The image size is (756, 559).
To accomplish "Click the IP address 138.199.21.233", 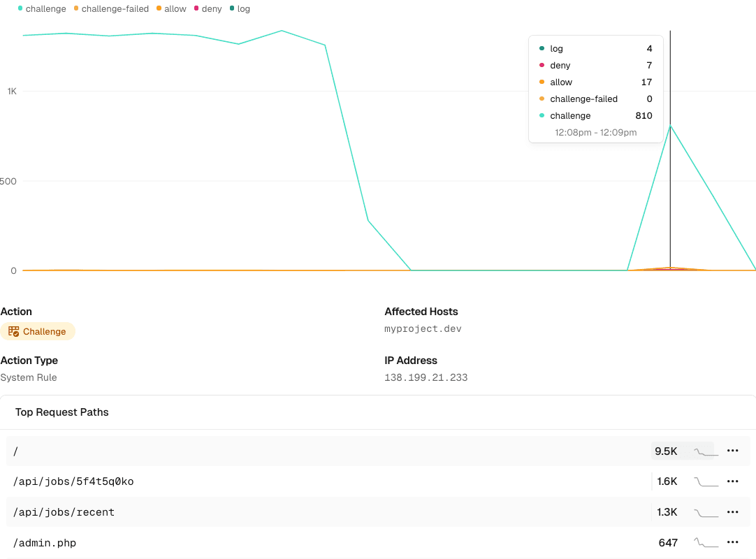I will click(x=426, y=377).
